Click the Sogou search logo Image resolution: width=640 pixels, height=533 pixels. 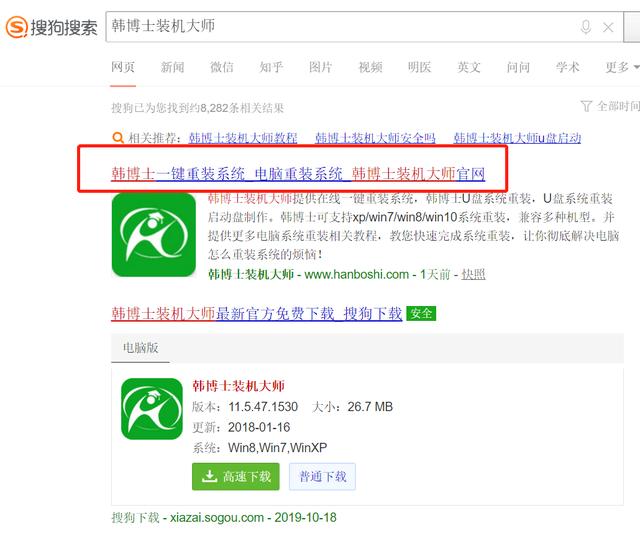pyautogui.click(x=51, y=27)
